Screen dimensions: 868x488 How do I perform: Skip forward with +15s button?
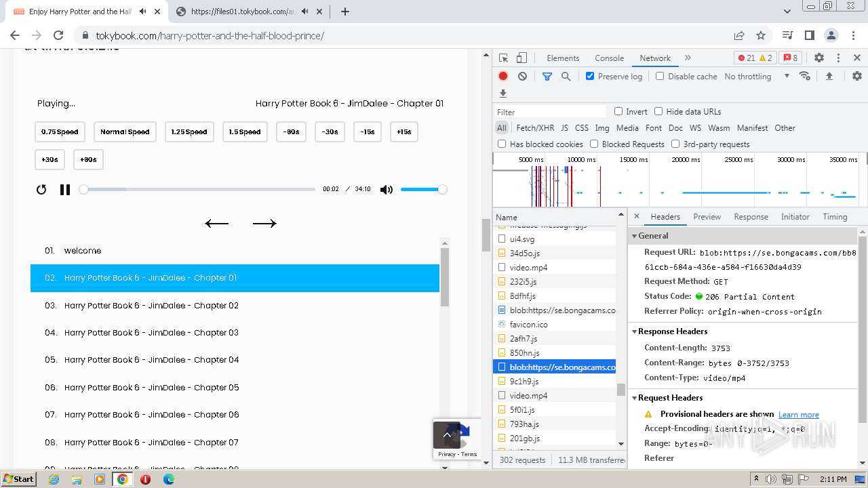pos(403,132)
